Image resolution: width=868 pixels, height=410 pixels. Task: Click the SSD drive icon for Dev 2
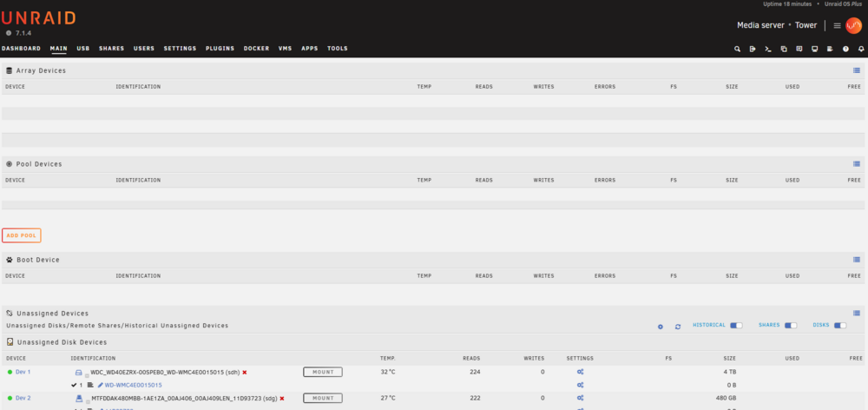(x=79, y=399)
